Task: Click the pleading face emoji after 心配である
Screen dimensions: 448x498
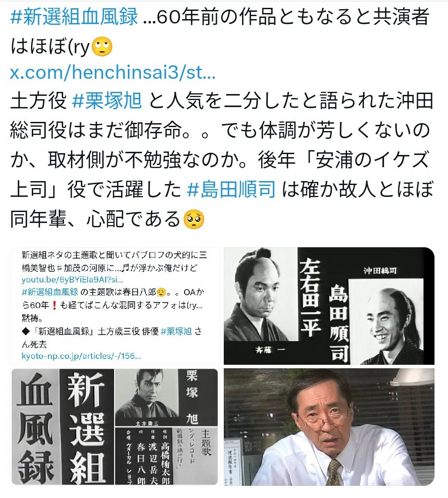Action: coord(194,219)
